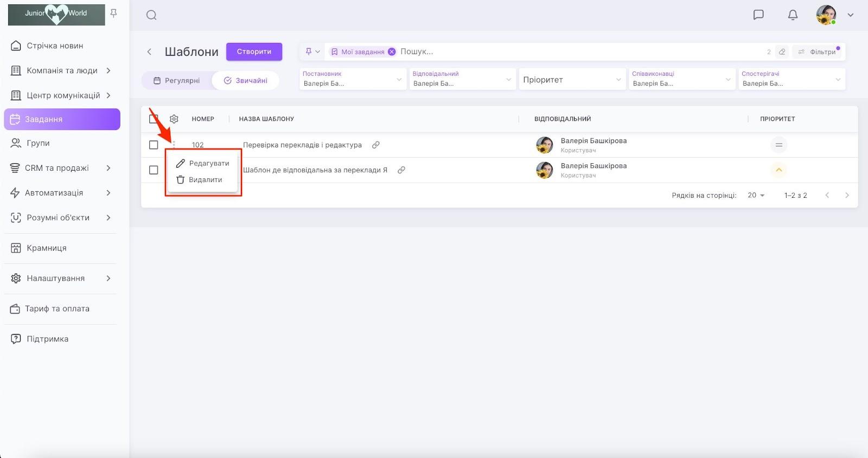Change rows per page dropdown showing 20

click(756, 195)
